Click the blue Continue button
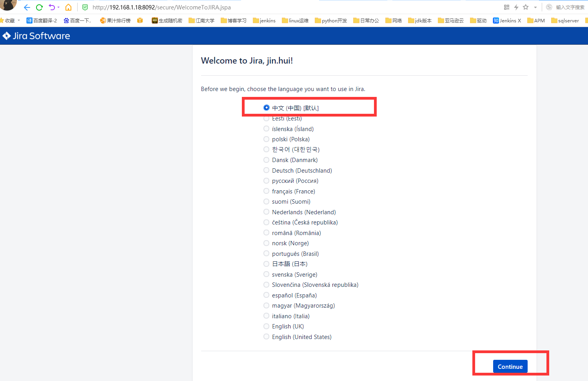 tap(510, 366)
